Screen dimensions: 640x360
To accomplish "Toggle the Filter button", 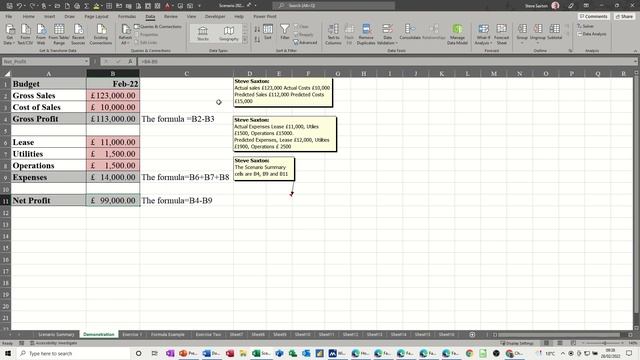I will [284, 32].
